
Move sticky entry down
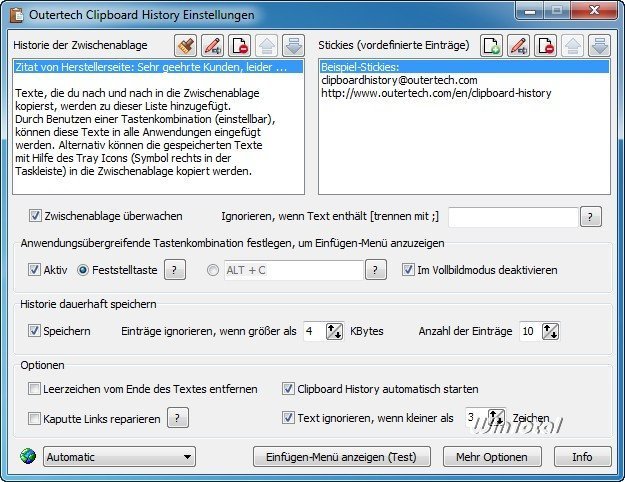click(599, 45)
